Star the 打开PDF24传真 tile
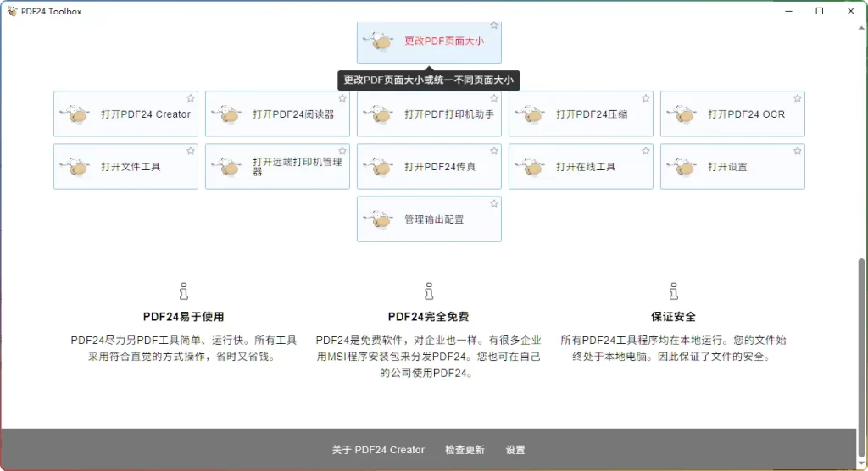868x471 pixels. (494, 151)
